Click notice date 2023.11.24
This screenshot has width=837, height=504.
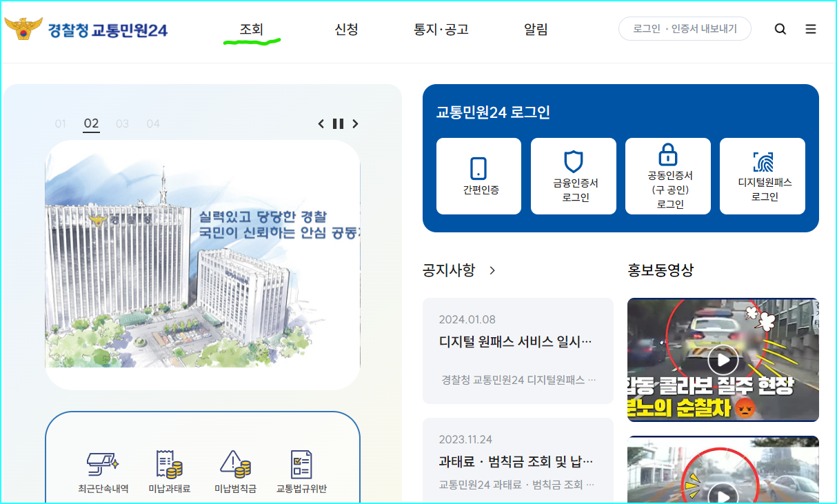[x=465, y=439]
